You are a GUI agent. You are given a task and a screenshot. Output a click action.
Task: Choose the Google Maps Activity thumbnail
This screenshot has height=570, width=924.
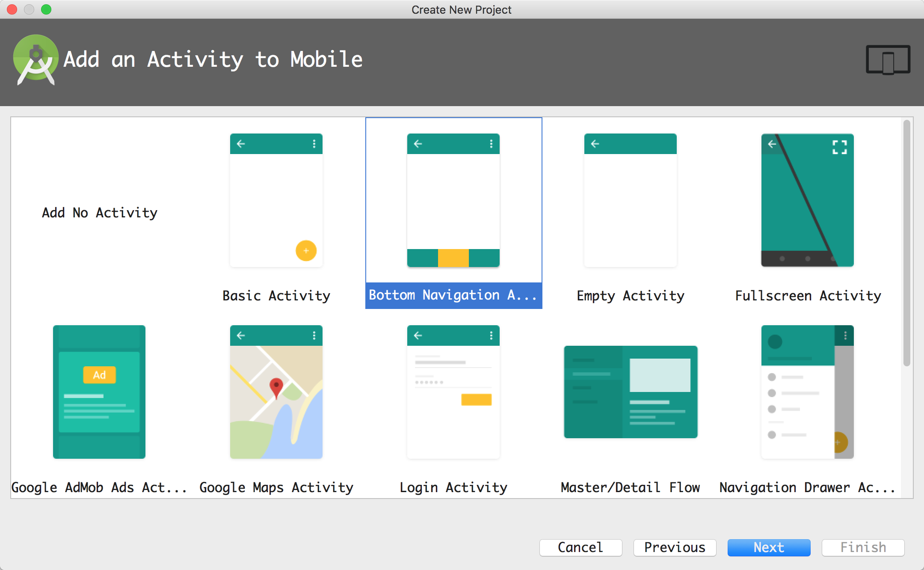[276, 392]
